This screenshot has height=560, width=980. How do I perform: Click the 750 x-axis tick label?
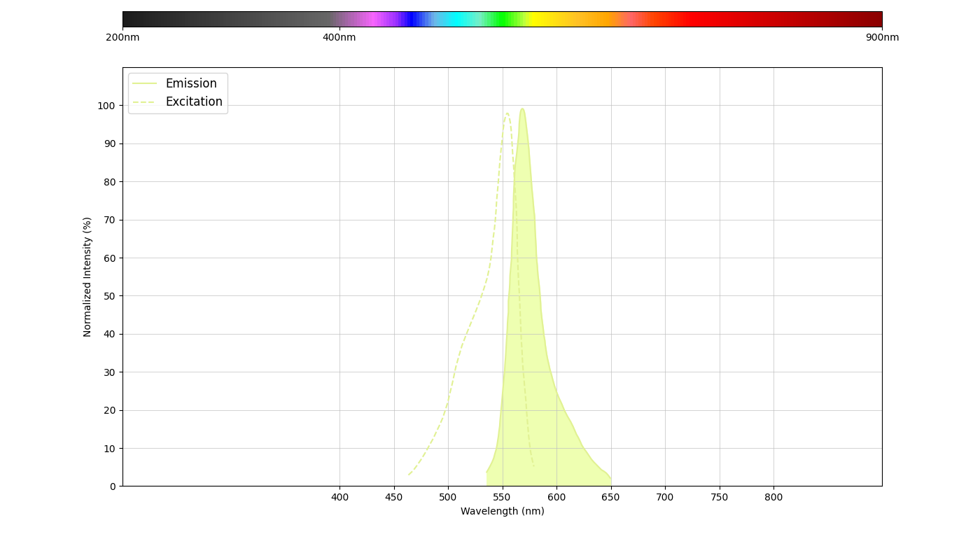pos(719,497)
